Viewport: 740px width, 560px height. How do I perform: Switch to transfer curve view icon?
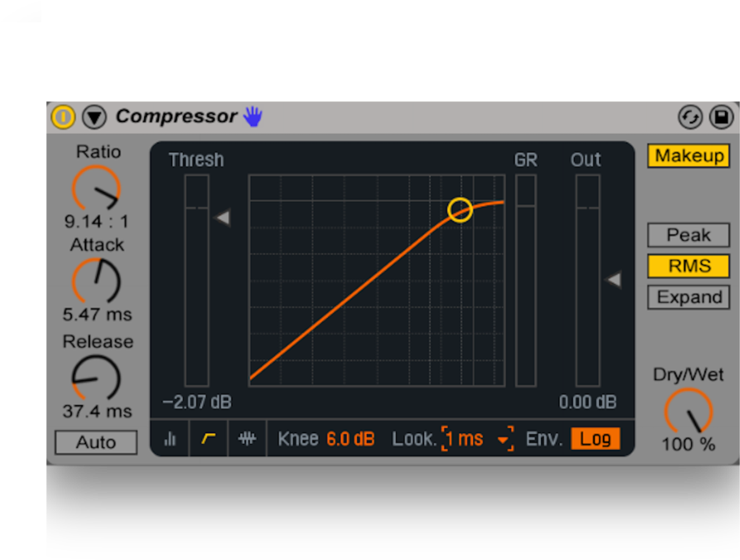[209, 439]
